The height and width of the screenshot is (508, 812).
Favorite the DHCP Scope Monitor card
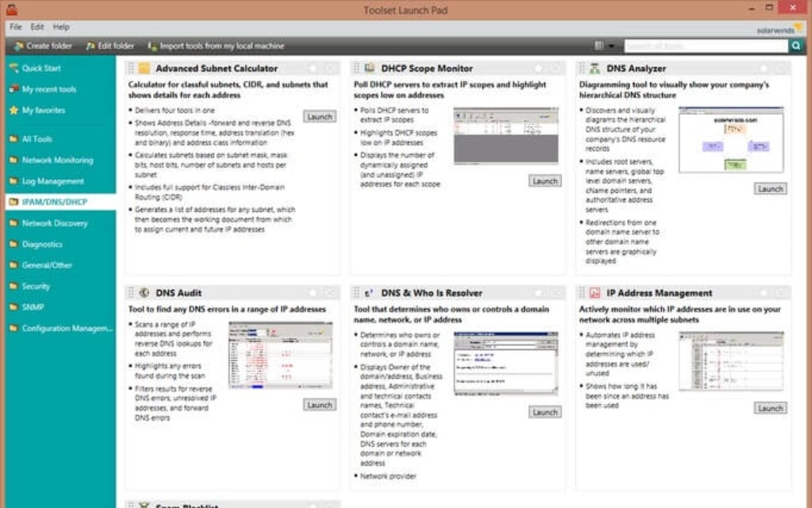pyautogui.click(x=538, y=68)
